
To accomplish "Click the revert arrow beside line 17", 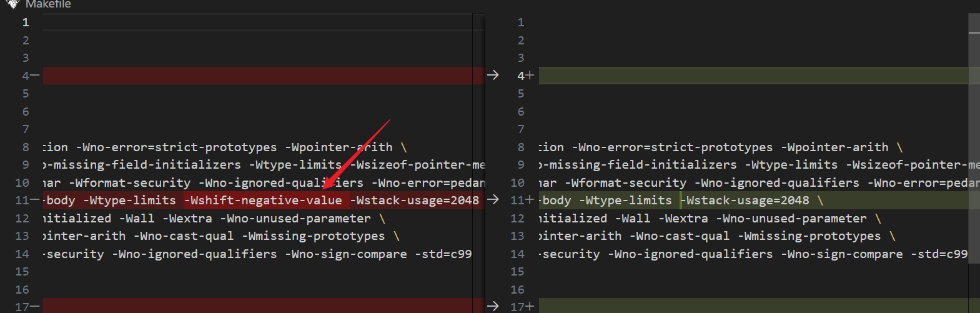I will pyautogui.click(x=493, y=306).
